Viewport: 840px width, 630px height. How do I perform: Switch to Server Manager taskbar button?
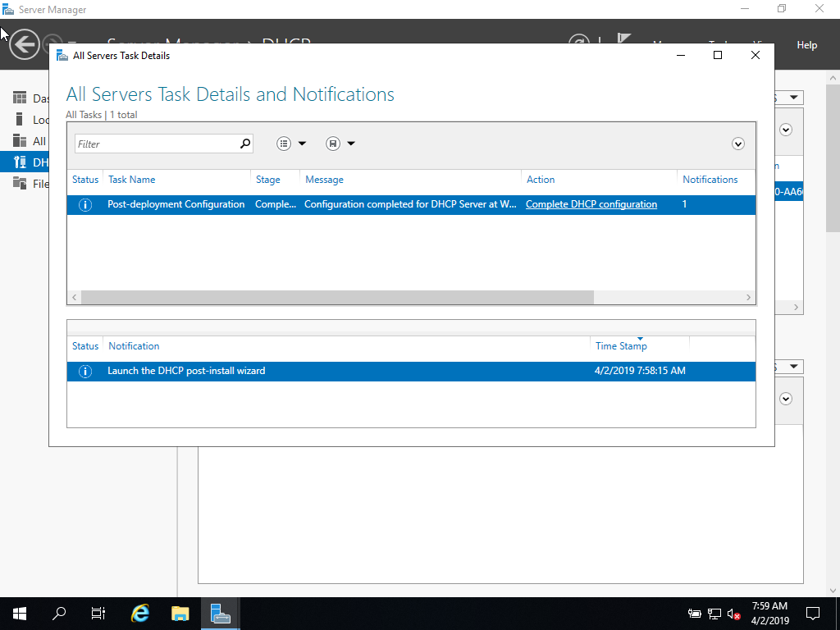(220, 614)
